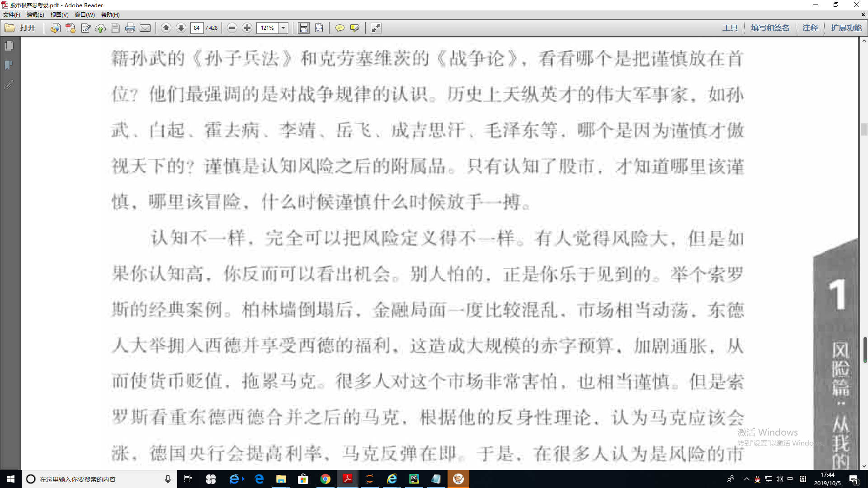This screenshot has height=488, width=868.
Task: Click the email envelope icon
Action: 145,28
